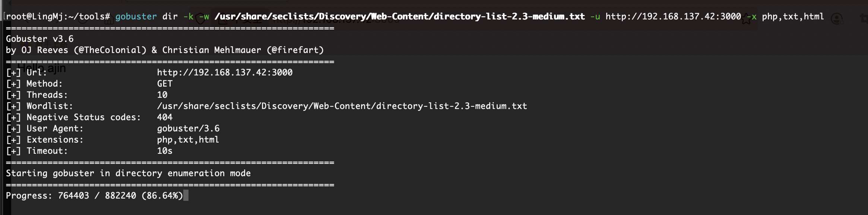Click the terminal cursor block after Progress

coord(186,196)
